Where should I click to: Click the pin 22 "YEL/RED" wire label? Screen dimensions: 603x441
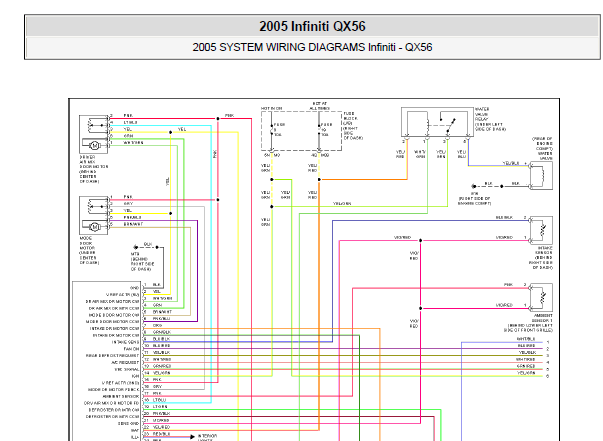click(x=161, y=427)
